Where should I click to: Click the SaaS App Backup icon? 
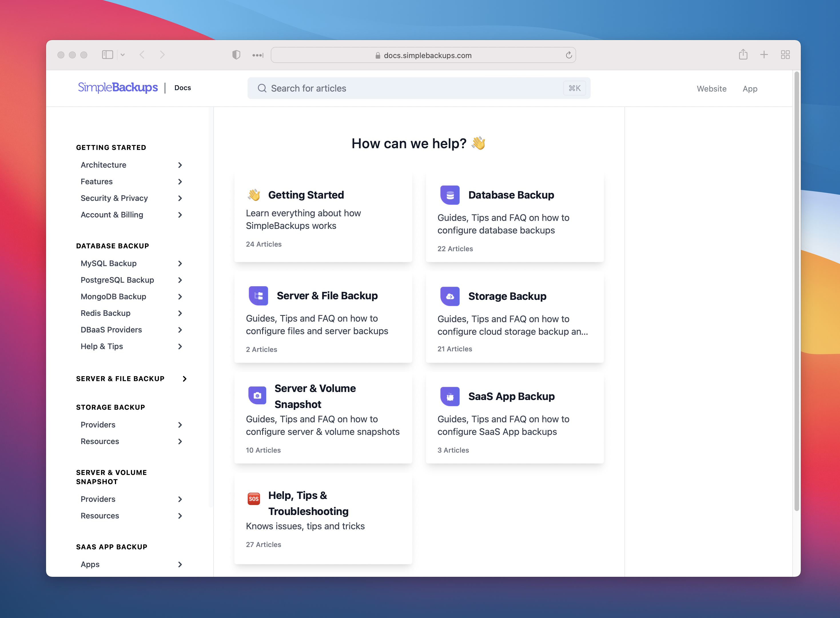pyautogui.click(x=450, y=396)
